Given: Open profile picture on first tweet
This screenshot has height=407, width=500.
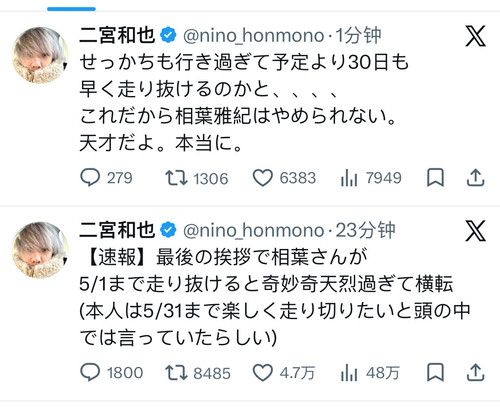Looking at the screenshot, I should pos(40,55).
